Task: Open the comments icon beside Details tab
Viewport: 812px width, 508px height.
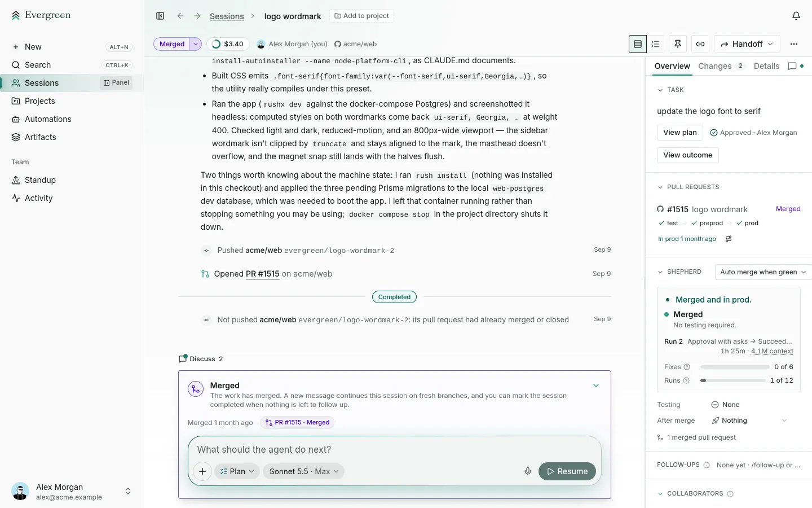Action: pos(792,66)
